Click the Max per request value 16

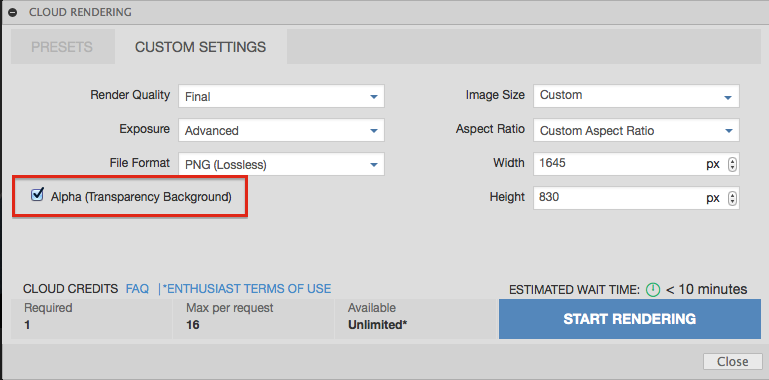click(193, 325)
